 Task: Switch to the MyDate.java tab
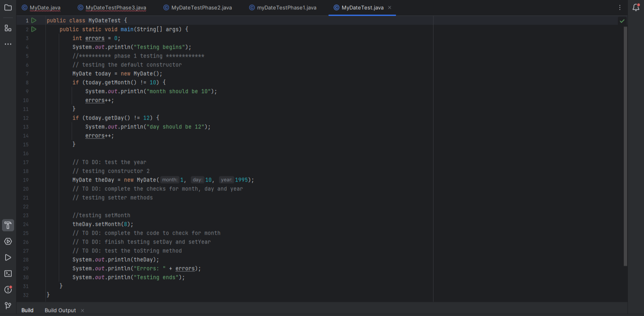41,8
